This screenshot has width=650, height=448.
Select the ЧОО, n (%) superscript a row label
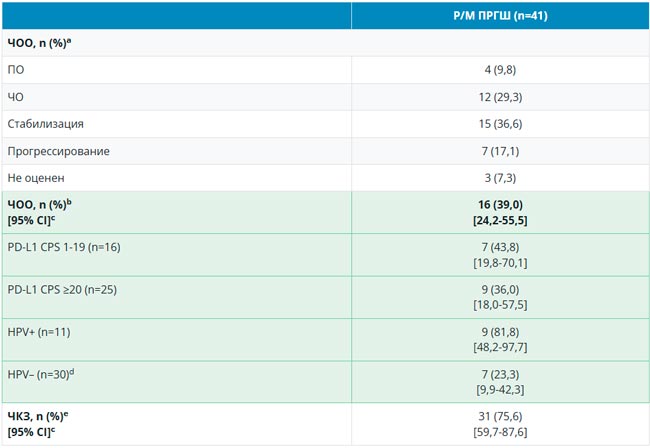(x=43, y=44)
